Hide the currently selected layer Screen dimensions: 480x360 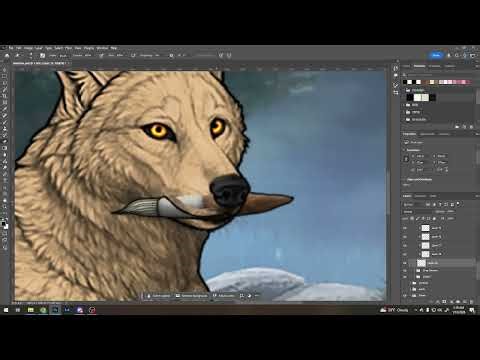[405, 263]
